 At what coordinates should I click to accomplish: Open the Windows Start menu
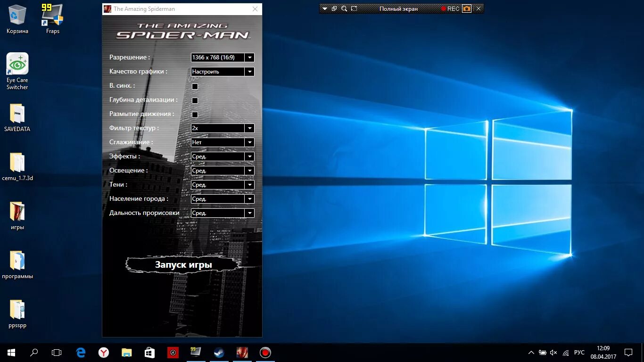point(11,353)
